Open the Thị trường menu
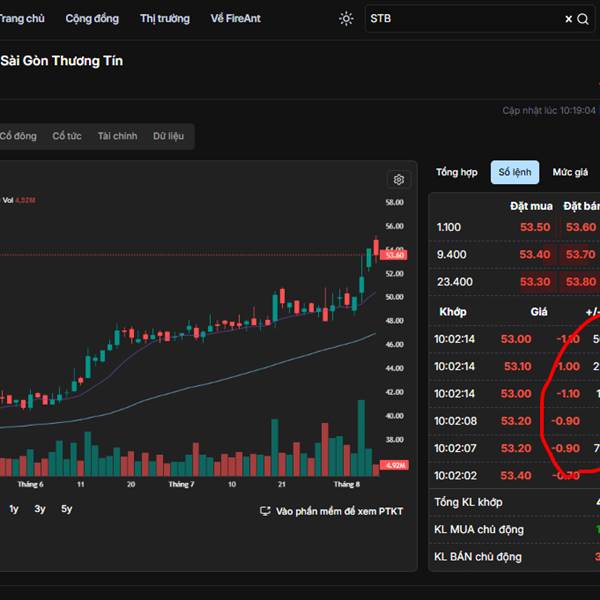The image size is (600, 600). [165, 18]
